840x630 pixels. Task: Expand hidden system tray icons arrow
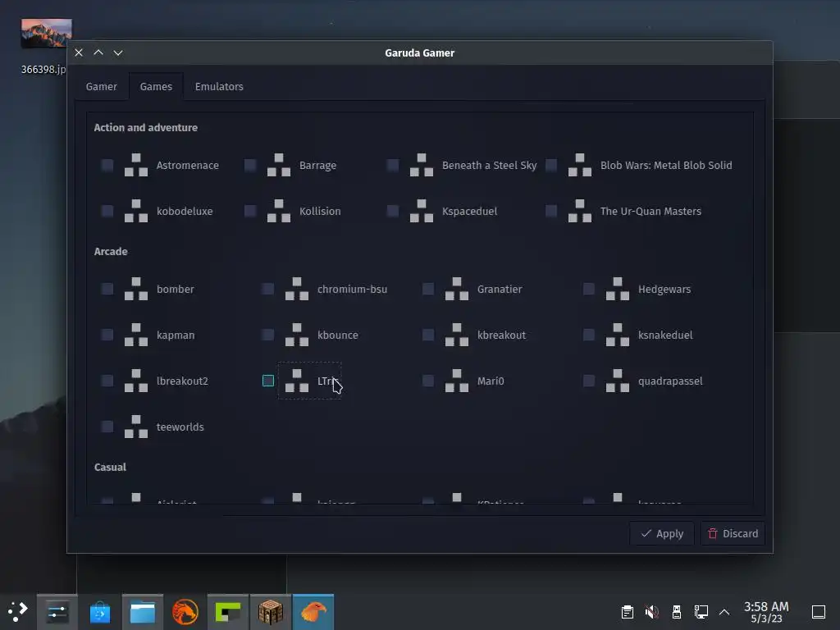click(724, 612)
